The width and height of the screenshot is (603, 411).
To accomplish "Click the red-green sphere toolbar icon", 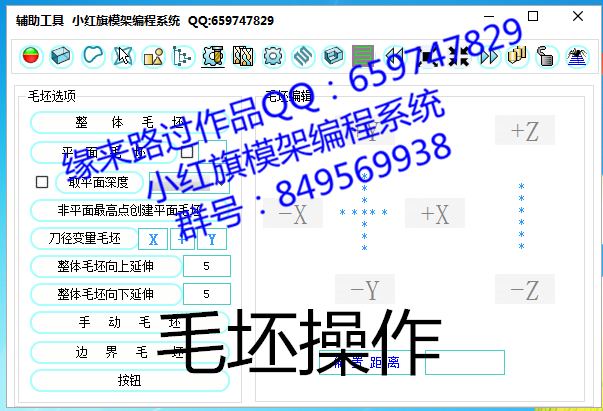I will click(31, 56).
